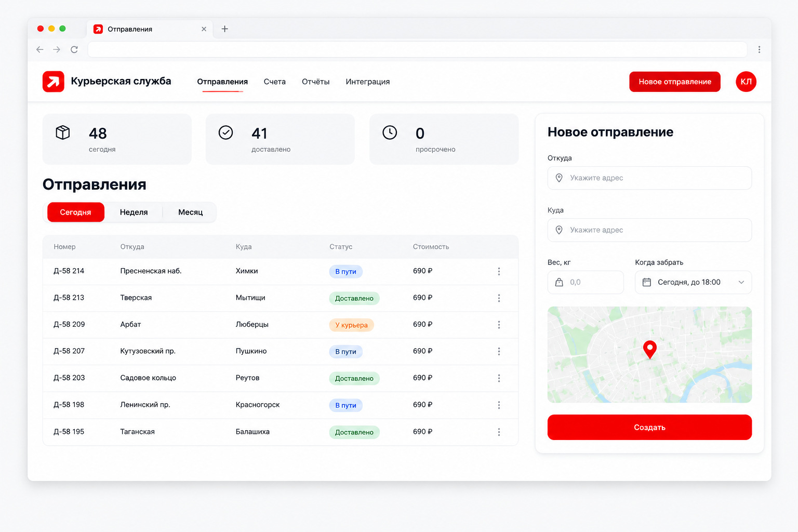Click the courier service red arrow logo
Viewport: 798px width, 532px height.
tap(54, 82)
